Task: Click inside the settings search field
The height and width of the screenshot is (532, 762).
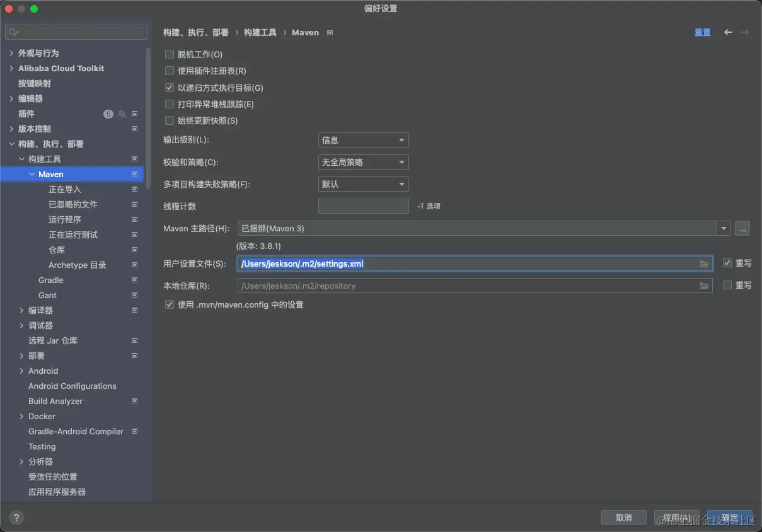Action: [76, 32]
